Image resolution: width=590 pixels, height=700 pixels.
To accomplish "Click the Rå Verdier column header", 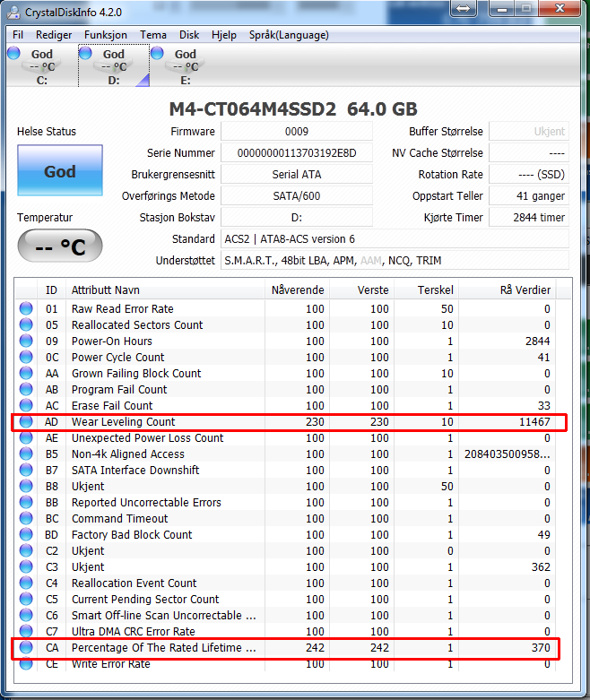I will [508, 290].
